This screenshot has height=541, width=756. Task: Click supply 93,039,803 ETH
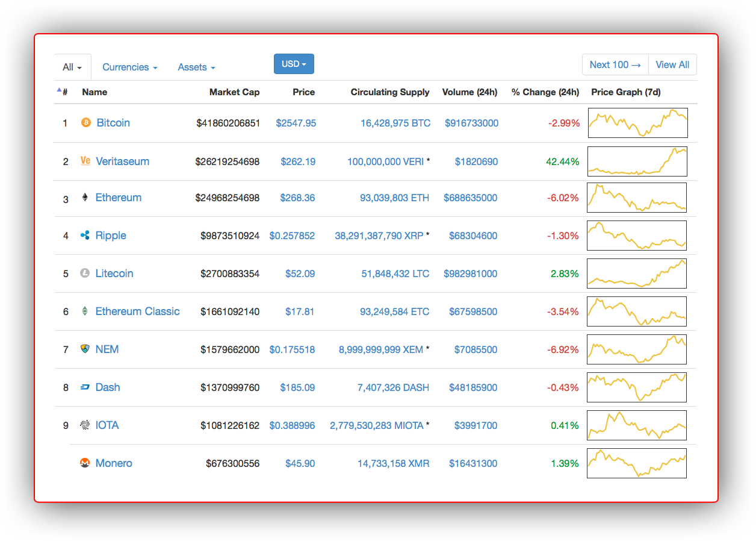395,198
